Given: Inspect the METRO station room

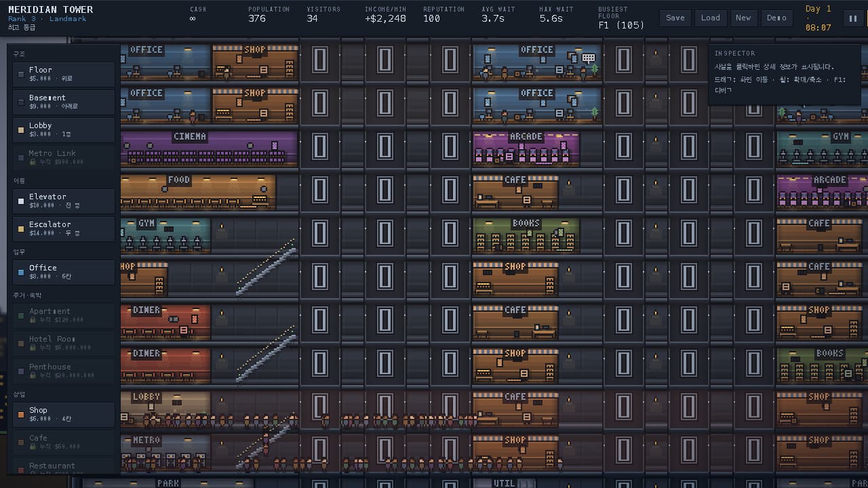Looking at the screenshot, I should click(165, 452).
